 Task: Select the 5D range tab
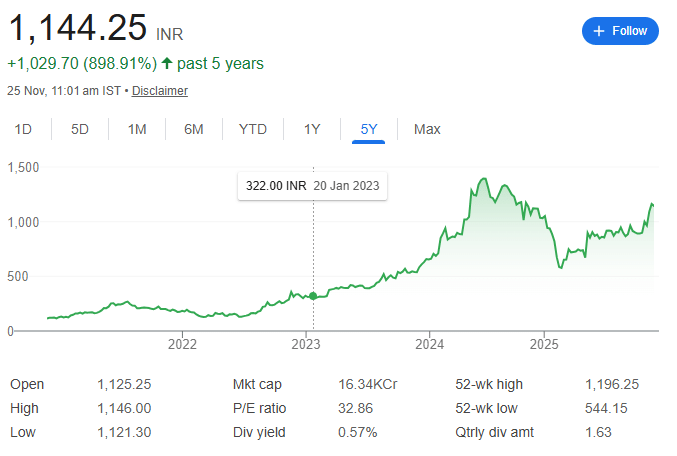pyautogui.click(x=80, y=129)
